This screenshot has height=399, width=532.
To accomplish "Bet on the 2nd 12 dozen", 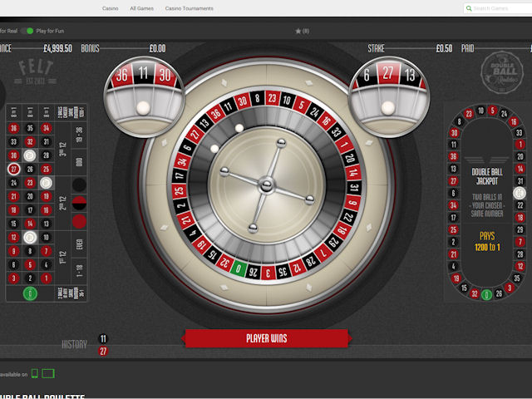I will click(63, 203).
